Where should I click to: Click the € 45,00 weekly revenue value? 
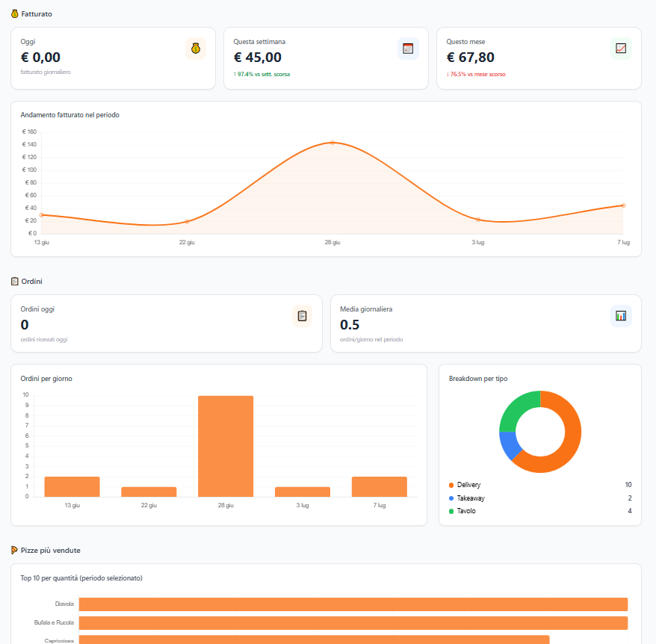[257, 58]
